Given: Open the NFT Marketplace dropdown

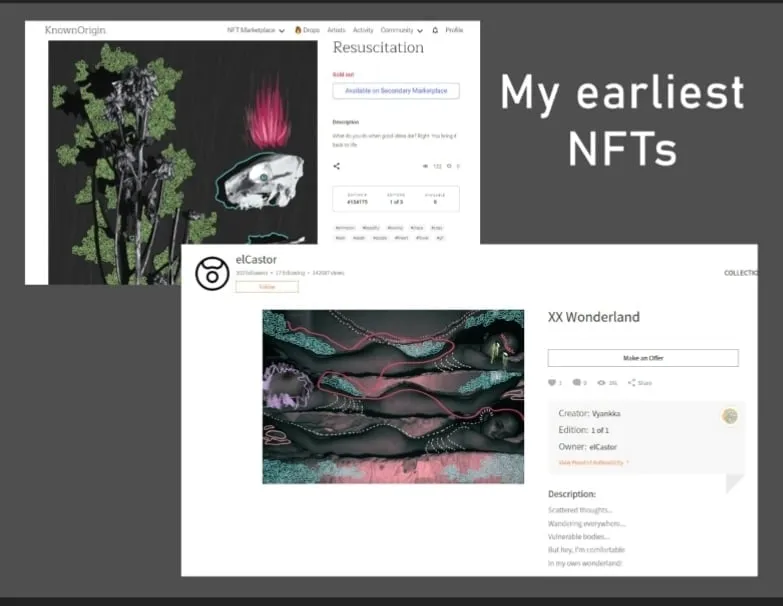Looking at the screenshot, I should click(256, 30).
